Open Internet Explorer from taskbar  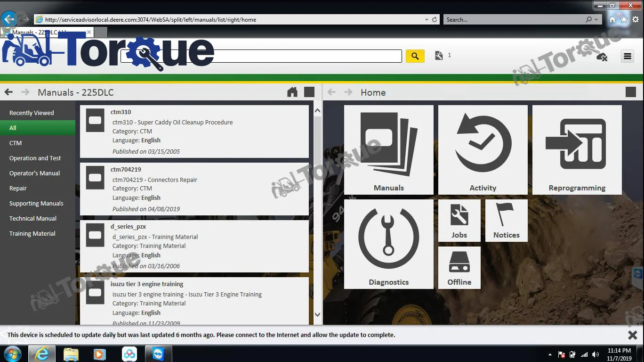pos(42,354)
